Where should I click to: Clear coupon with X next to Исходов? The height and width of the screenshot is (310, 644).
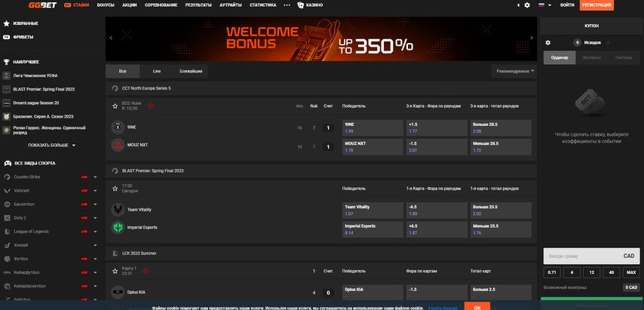609,43
